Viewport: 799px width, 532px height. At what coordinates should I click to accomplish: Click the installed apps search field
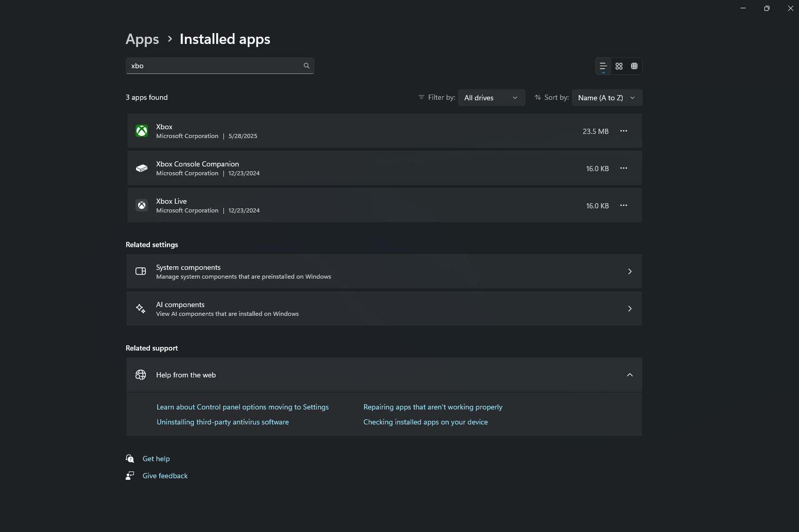coord(215,66)
